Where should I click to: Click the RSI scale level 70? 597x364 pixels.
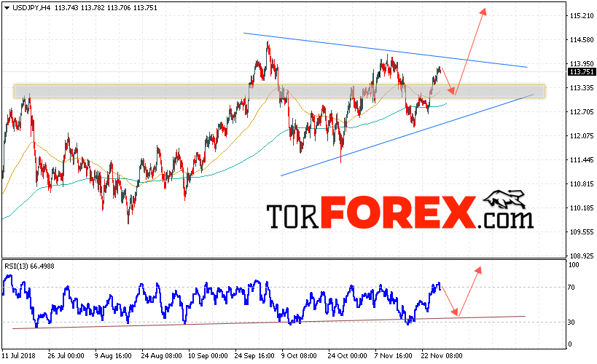coord(571,288)
